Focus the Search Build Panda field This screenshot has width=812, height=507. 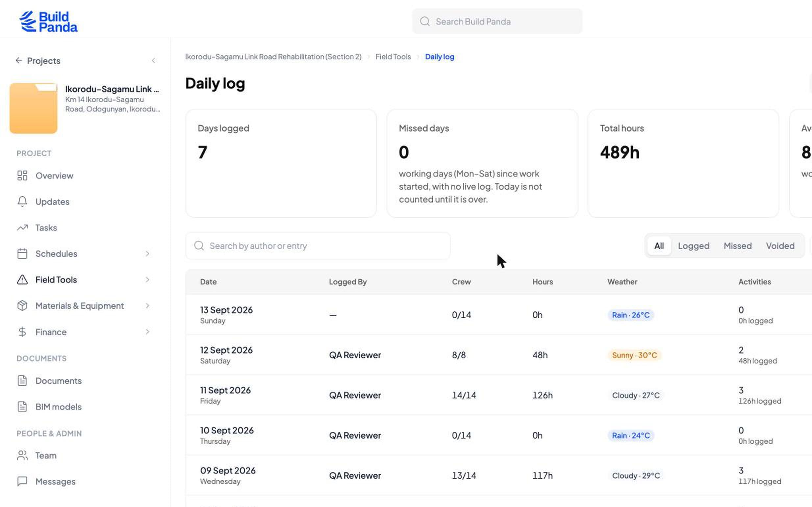click(x=497, y=21)
